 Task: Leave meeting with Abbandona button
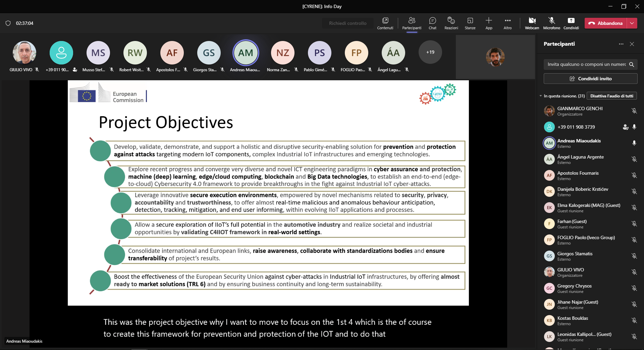point(606,23)
